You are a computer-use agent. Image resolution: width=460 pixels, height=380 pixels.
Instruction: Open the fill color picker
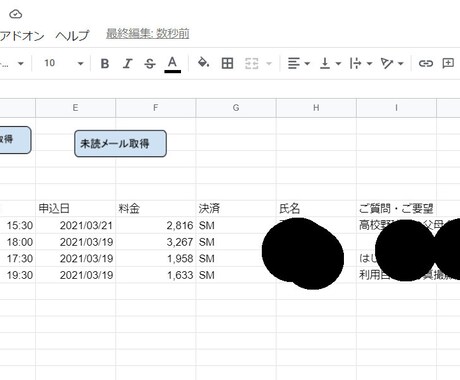tap(203, 63)
